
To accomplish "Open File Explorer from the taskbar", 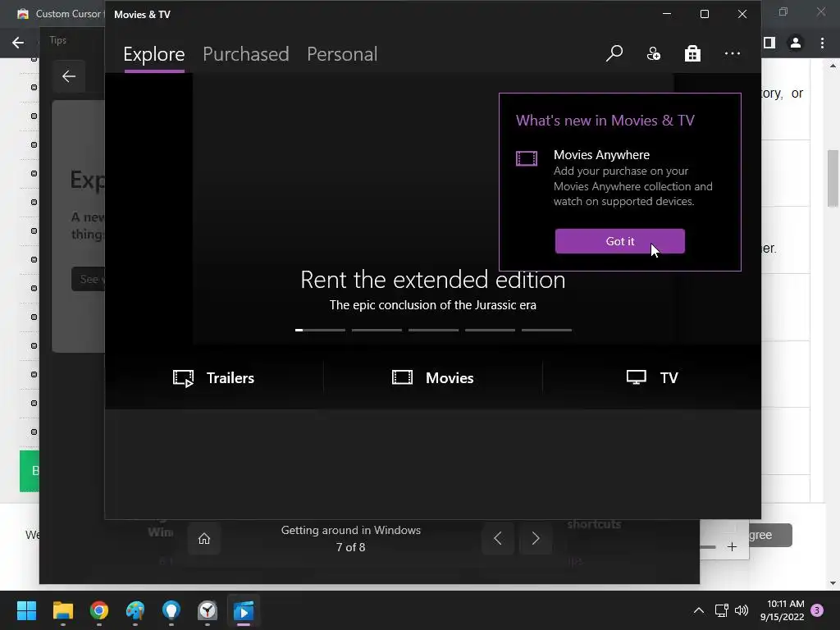I will tap(62, 610).
